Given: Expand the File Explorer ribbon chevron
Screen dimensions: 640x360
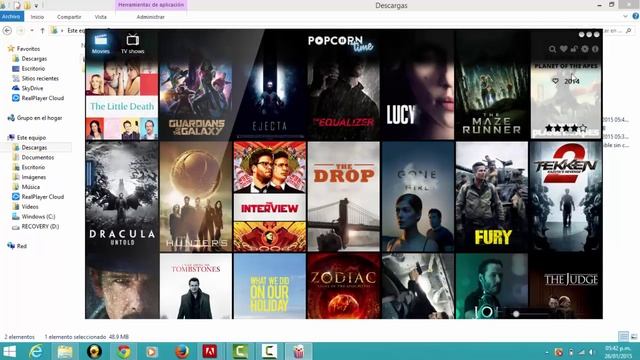Looking at the screenshot, I should (625, 16).
